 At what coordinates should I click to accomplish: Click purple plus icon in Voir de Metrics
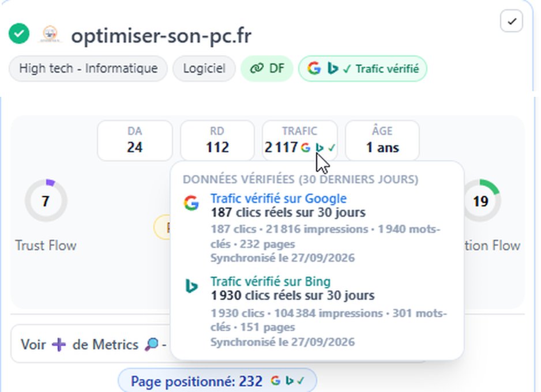pos(59,344)
